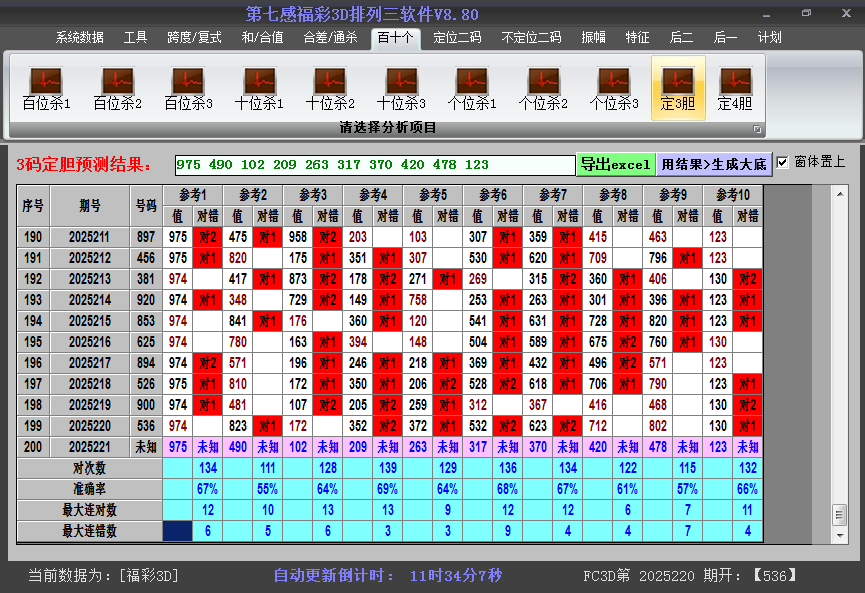Select the 个位杀1 analysis icon

click(x=472, y=88)
